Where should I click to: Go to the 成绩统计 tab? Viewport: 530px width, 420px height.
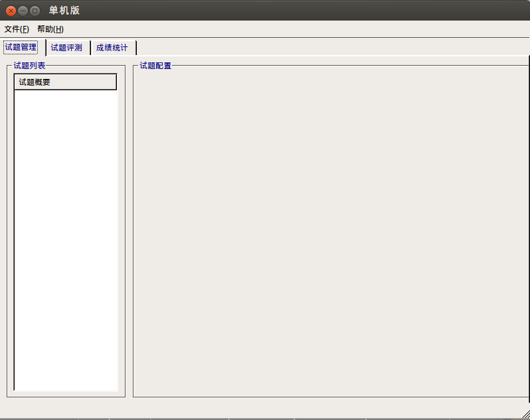[112, 48]
